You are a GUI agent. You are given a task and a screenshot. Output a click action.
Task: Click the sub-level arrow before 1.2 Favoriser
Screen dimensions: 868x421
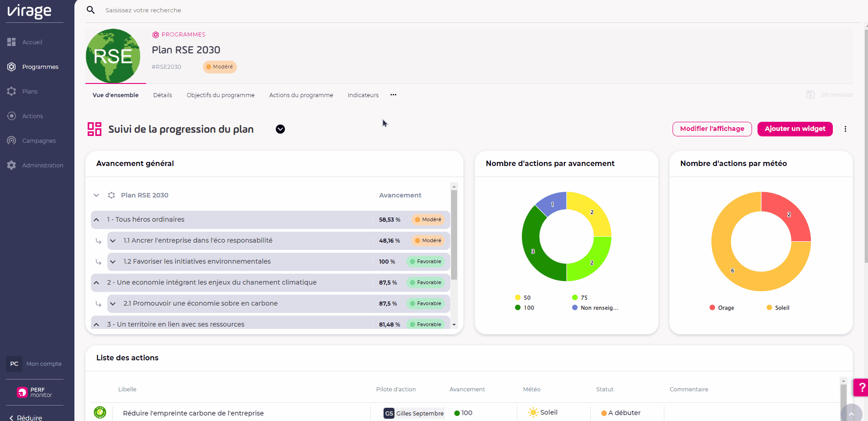98,262
